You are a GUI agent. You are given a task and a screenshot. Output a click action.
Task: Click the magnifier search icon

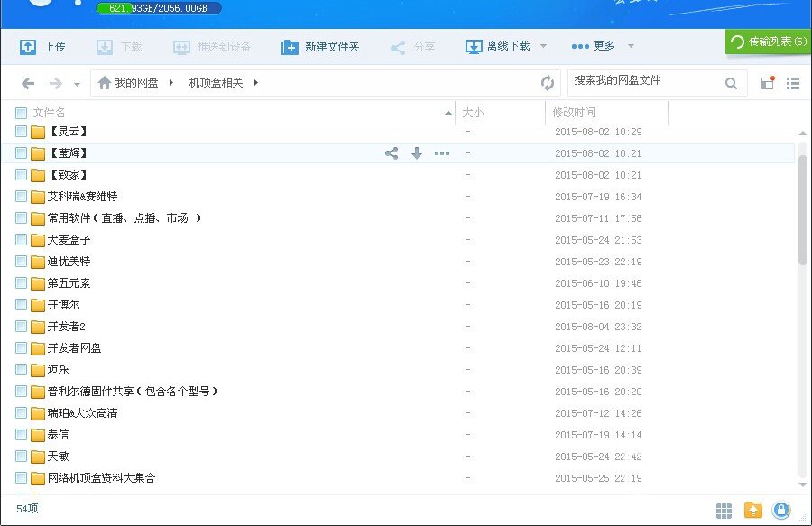point(731,83)
